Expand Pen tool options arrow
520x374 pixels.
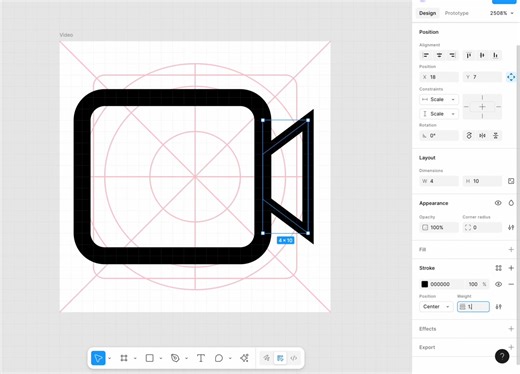pyautogui.click(x=186, y=358)
